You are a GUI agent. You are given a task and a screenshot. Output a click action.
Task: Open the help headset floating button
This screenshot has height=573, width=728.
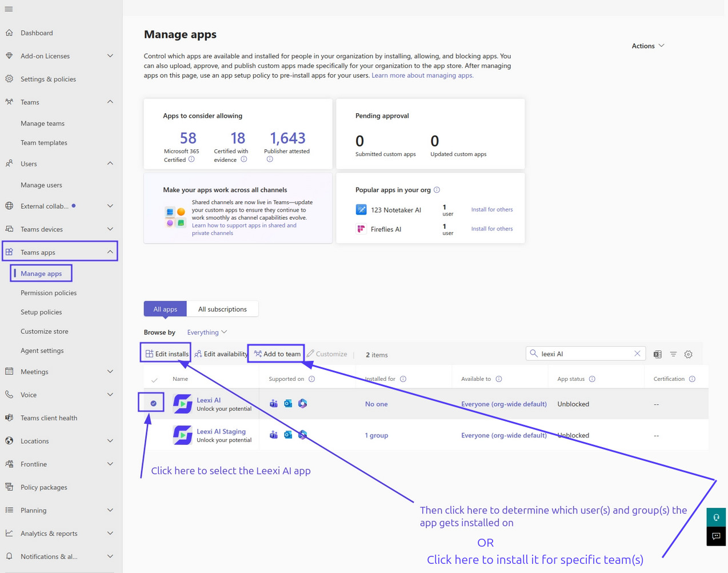[x=716, y=517]
